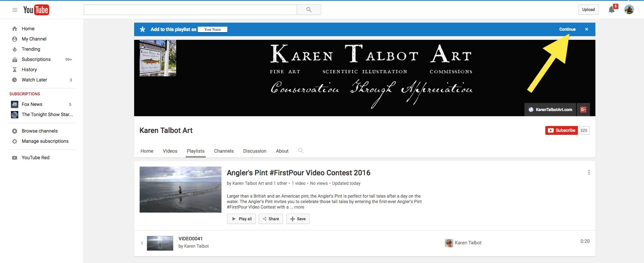The height and width of the screenshot is (263, 644).
Task: Open KarenTalbotArt.com link on banner
Action: coord(550,110)
